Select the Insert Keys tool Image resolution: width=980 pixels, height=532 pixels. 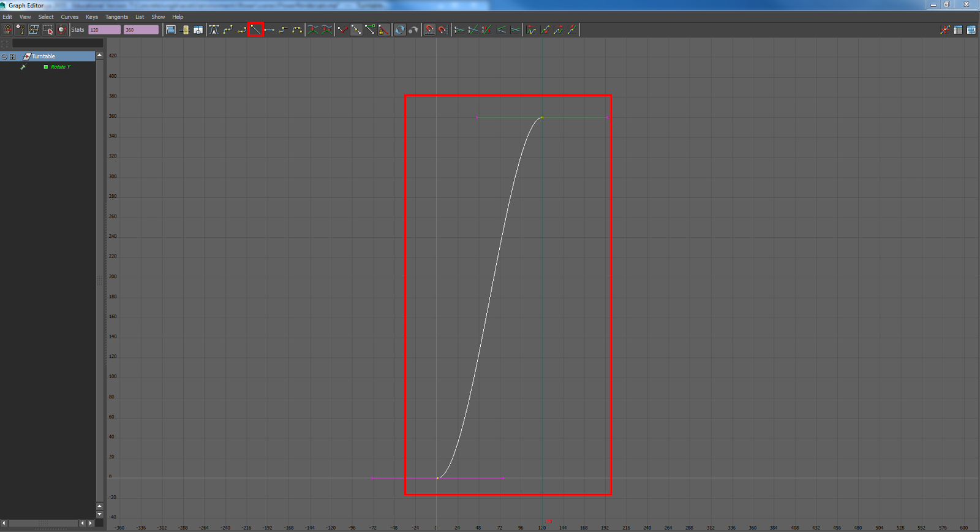20,29
